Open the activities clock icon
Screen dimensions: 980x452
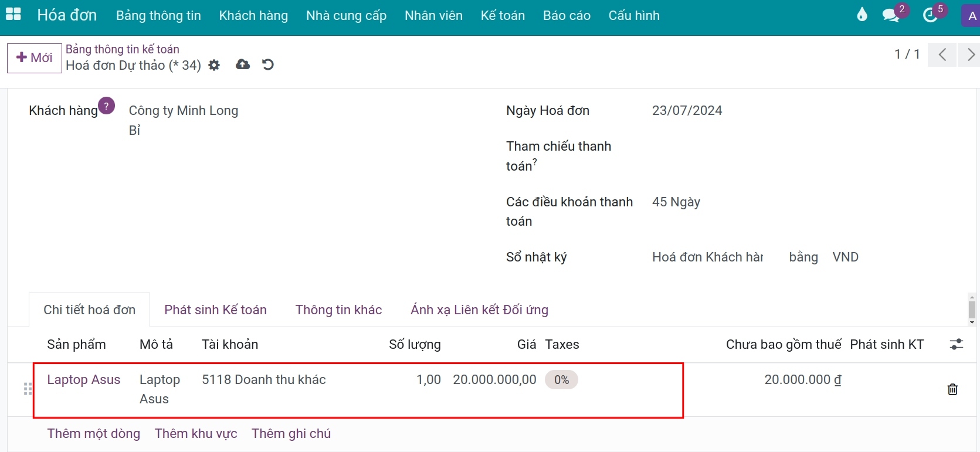pos(930,15)
